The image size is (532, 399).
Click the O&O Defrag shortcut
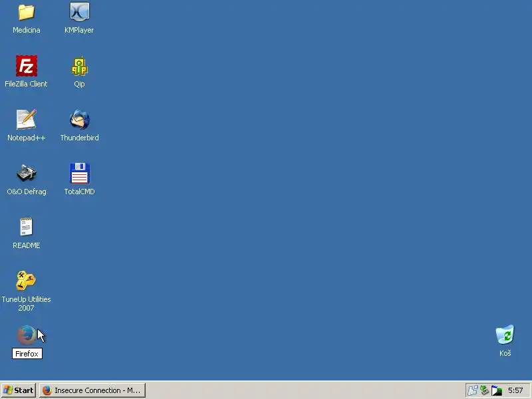point(27,173)
